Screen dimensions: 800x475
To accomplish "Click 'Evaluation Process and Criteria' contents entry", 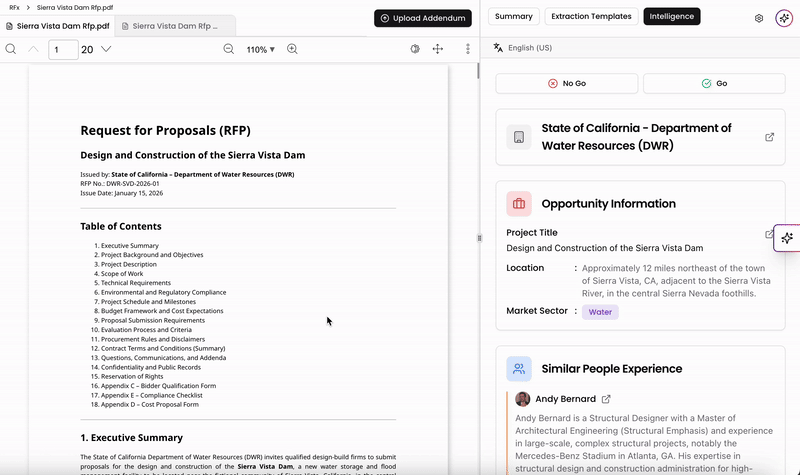I will coord(146,330).
